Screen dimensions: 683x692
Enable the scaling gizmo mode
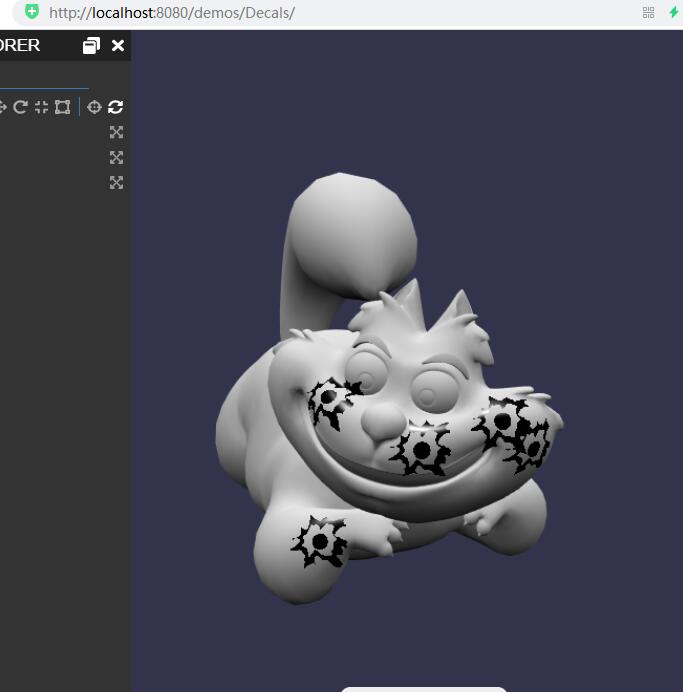[x=41, y=107]
